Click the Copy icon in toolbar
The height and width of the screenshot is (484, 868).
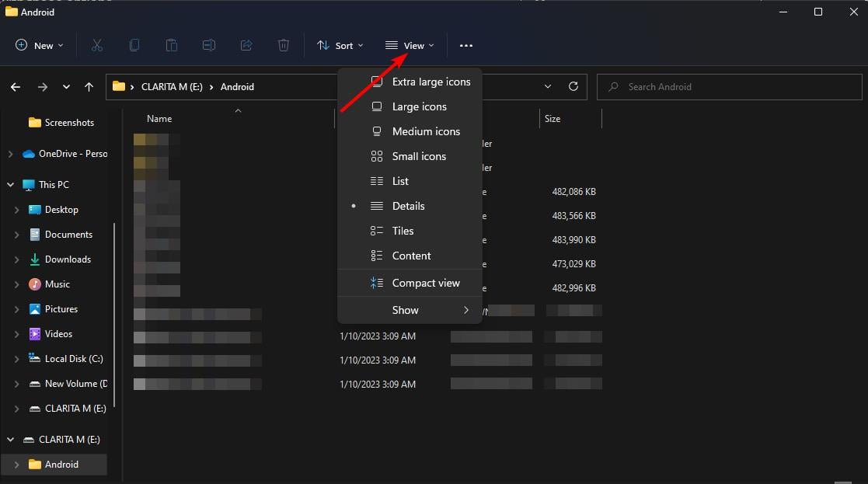(134, 46)
